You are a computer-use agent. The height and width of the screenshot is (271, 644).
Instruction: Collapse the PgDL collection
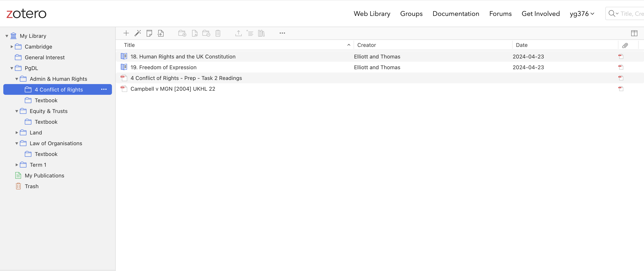[12, 68]
